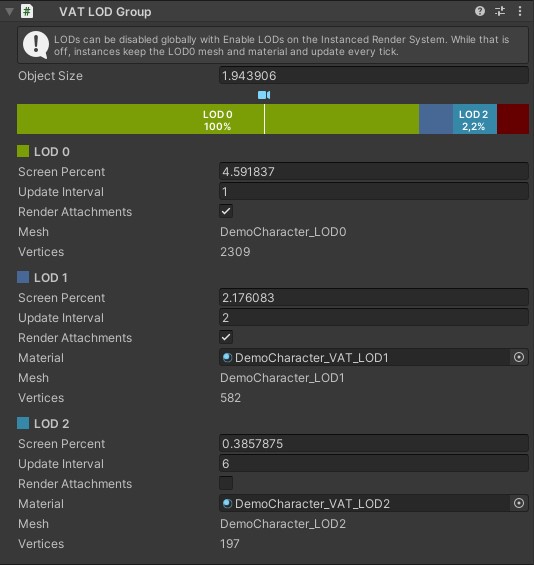Toggle LOD 0 Render Attachments checkbox
Screen dimensions: 534x565
click(x=226, y=212)
